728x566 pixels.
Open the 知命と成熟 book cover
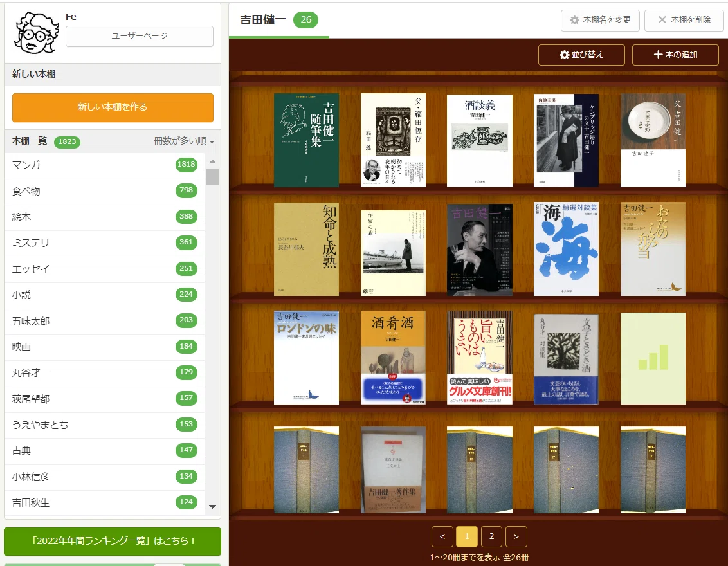(x=306, y=250)
